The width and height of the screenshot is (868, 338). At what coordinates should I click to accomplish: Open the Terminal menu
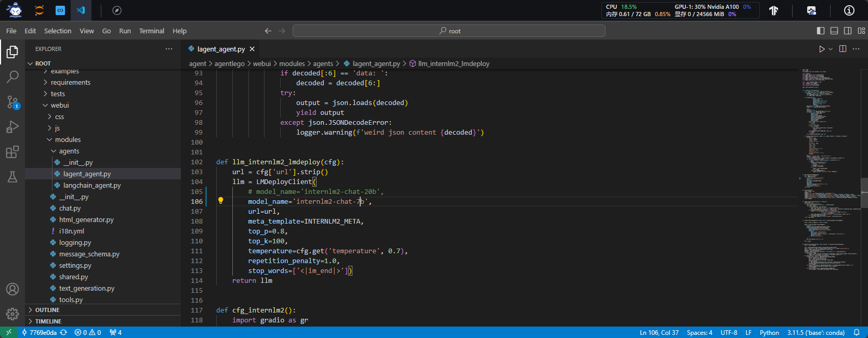point(152,31)
